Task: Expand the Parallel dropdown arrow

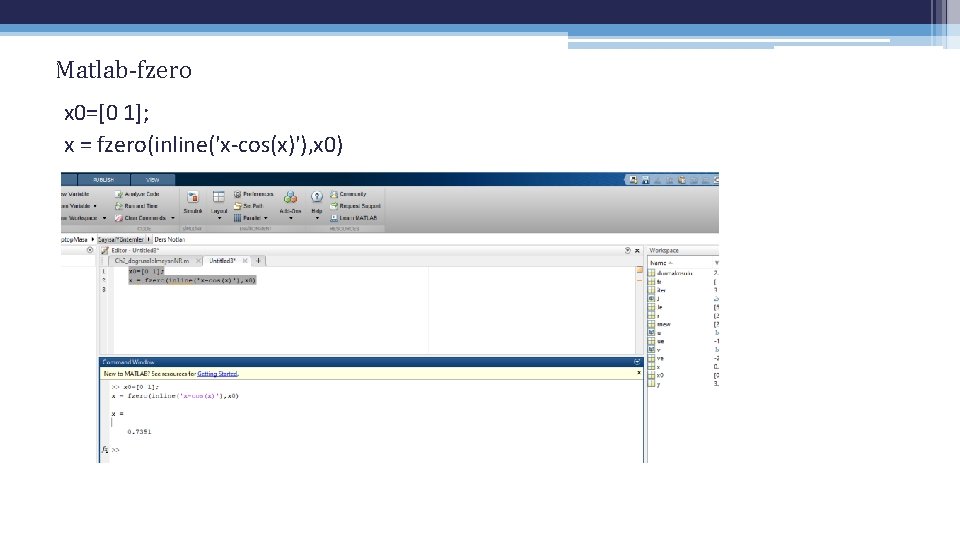Action: (266, 218)
